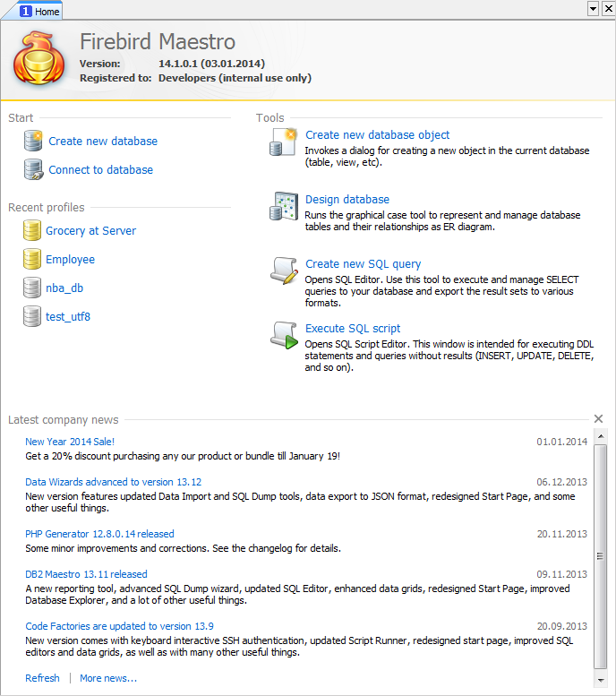Screen dimensions: 616x696
Task: Click the Create new database object icon
Action: click(283, 142)
